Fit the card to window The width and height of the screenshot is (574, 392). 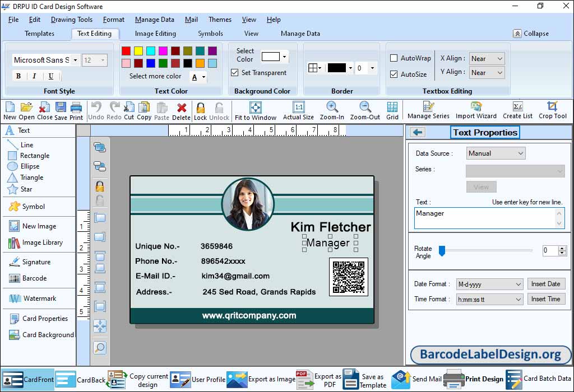[256, 111]
